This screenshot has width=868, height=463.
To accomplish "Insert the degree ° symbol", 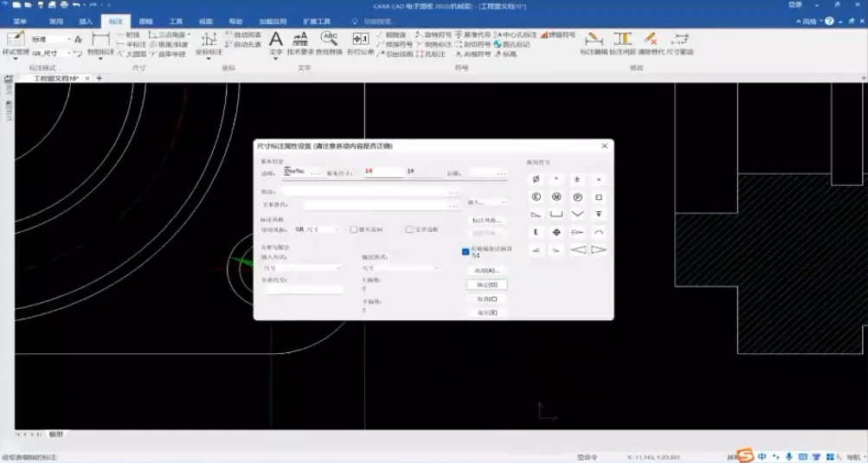I will pos(556,179).
